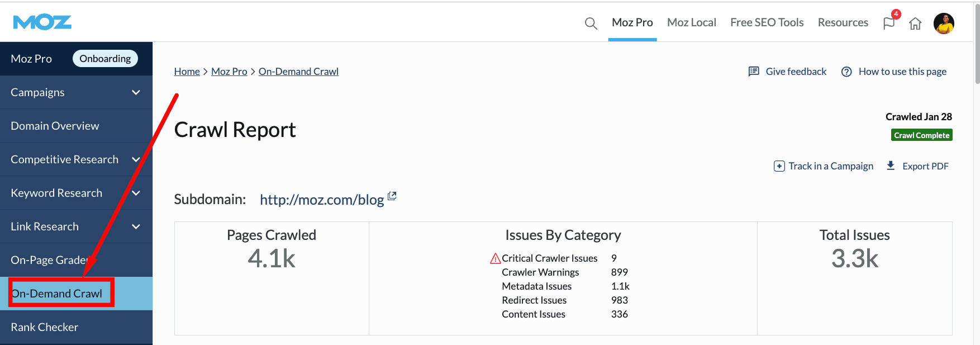The width and height of the screenshot is (980, 345).
Task: Open the Free SEO Tools menu
Action: pyautogui.click(x=767, y=22)
